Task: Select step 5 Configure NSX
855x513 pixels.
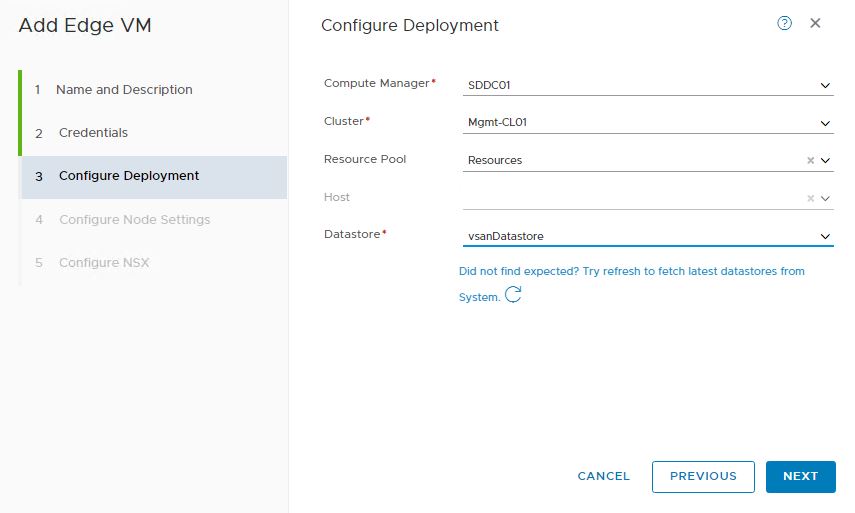Action: point(104,263)
